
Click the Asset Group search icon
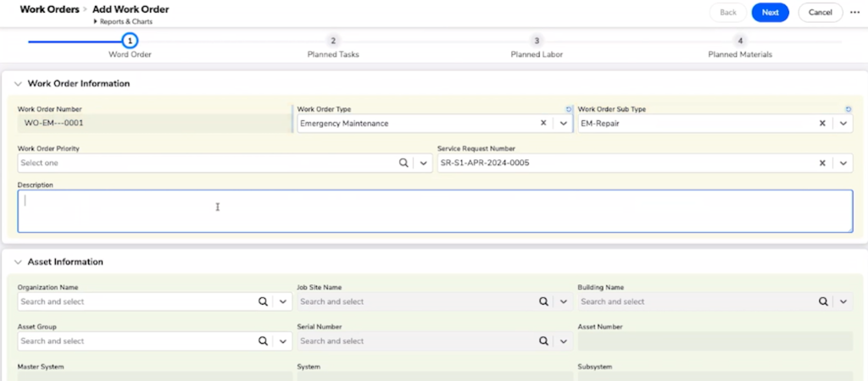[x=264, y=341]
